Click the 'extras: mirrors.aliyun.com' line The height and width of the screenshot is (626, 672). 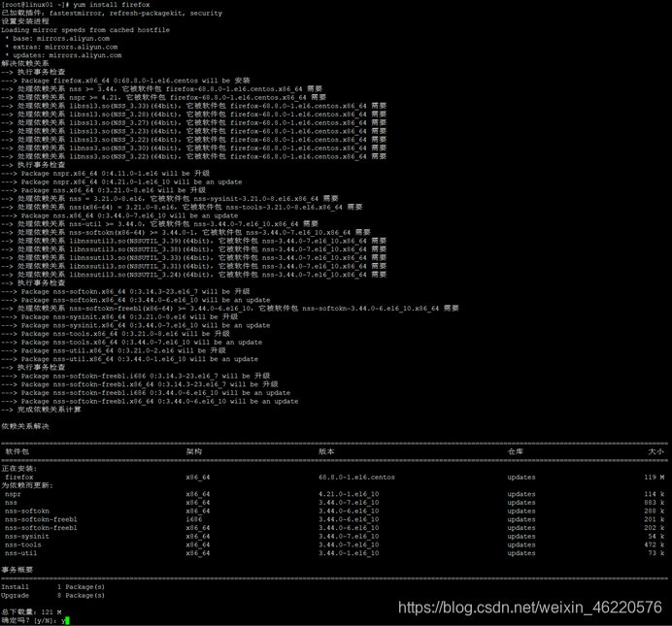click(61, 48)
